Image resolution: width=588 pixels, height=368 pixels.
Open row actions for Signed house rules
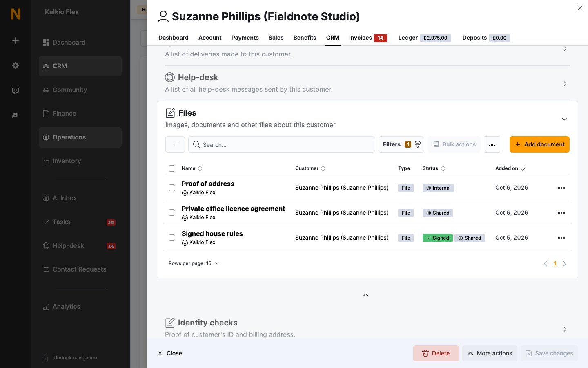(x=561, y=238)
